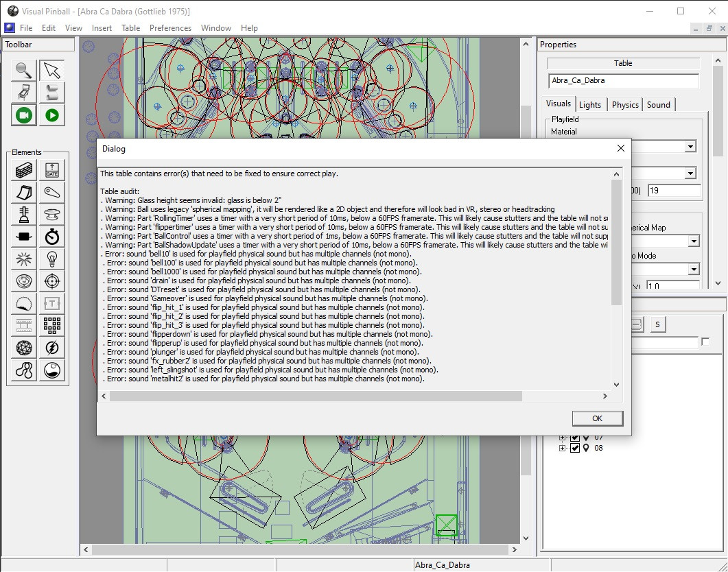Click the dialog's horizontal scrollbar thumb
Image resolution: width=728 pixels, height=572 pixels.
[x=316, y=396]
